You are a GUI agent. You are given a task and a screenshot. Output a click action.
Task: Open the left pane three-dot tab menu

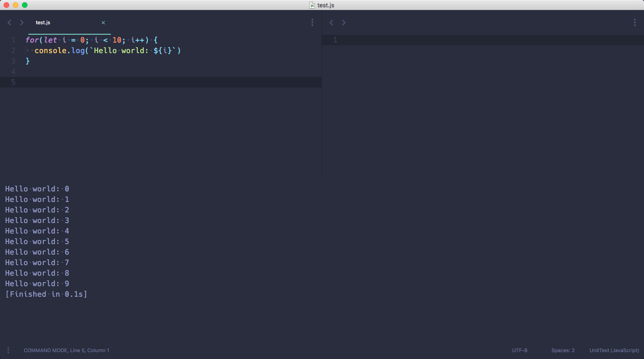coord(312,22)
